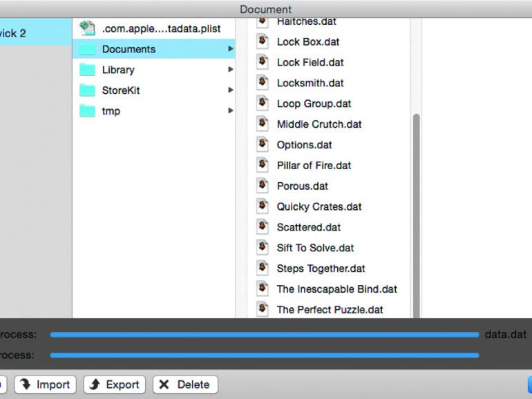The height and width of the screenshot is (399, 532).
Task: Expand the Library folder arrow
Action: pos(231,70)
